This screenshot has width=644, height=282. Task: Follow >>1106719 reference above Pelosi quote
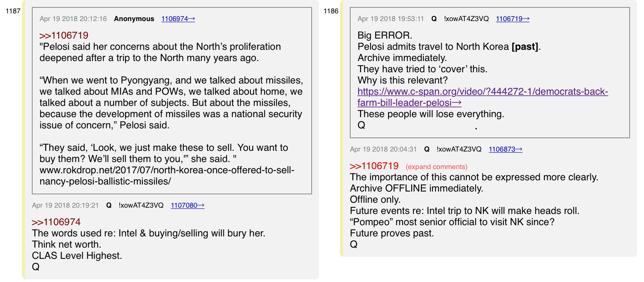tap(64, 35)
